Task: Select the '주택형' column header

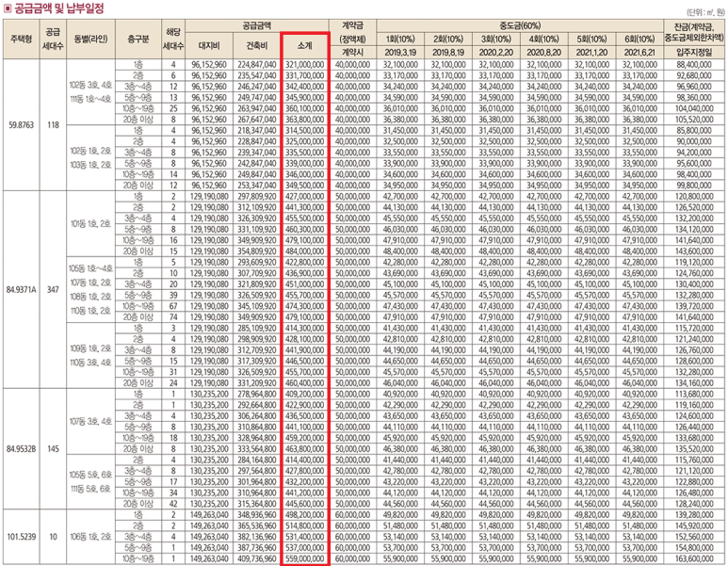Action: point(22,39)
